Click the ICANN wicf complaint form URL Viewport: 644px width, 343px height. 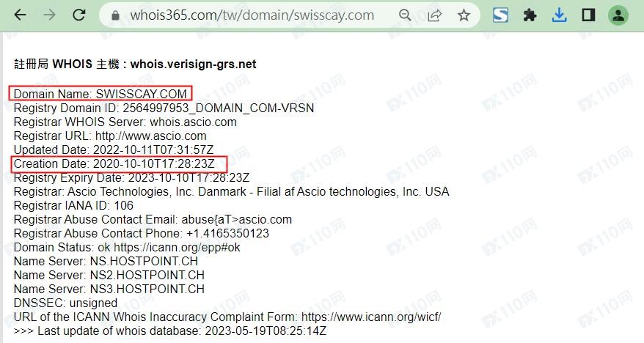point(371,317)
